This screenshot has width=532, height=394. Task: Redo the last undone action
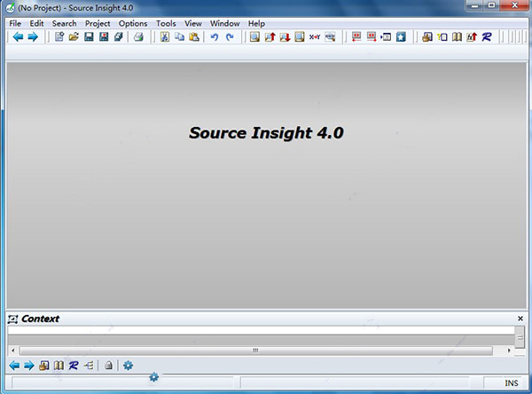click(x=230, y=36)
